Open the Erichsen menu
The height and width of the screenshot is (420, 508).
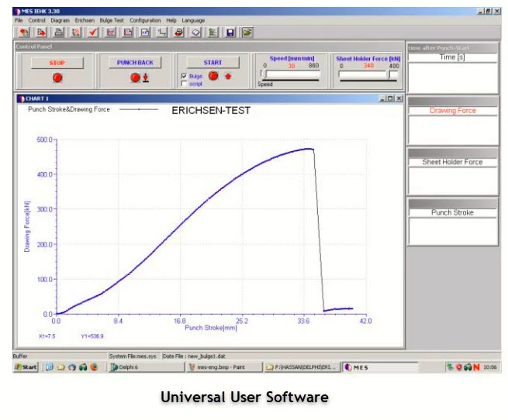(85, 20)
